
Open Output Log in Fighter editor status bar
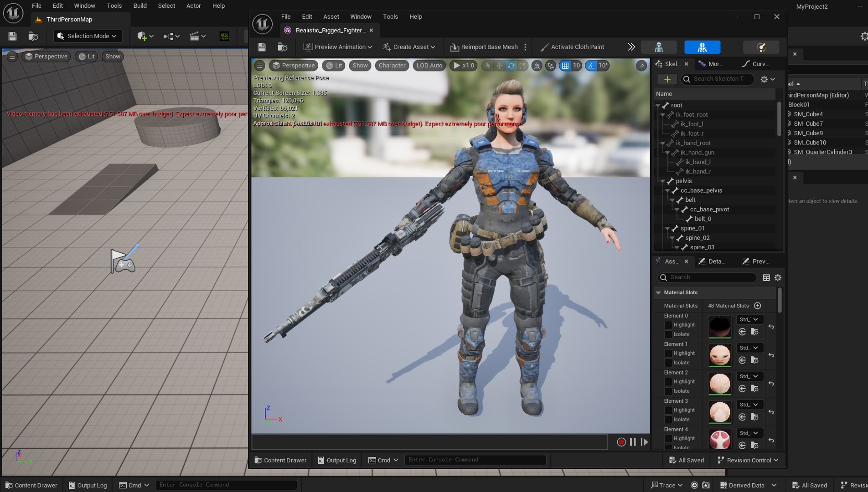(x=337, y=460)
